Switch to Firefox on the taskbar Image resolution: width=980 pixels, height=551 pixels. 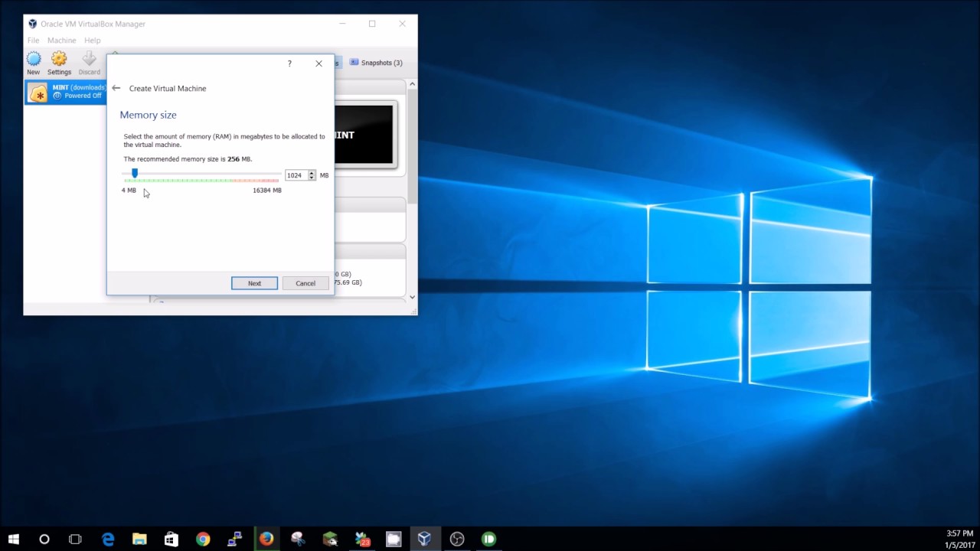click(x=266, y=539)
